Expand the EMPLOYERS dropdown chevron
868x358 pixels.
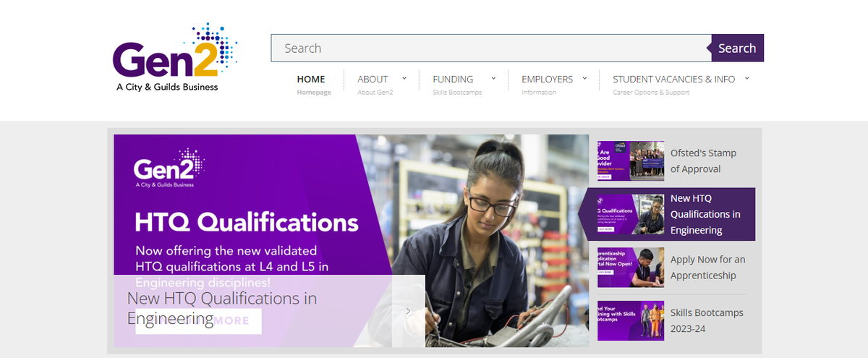584,78
